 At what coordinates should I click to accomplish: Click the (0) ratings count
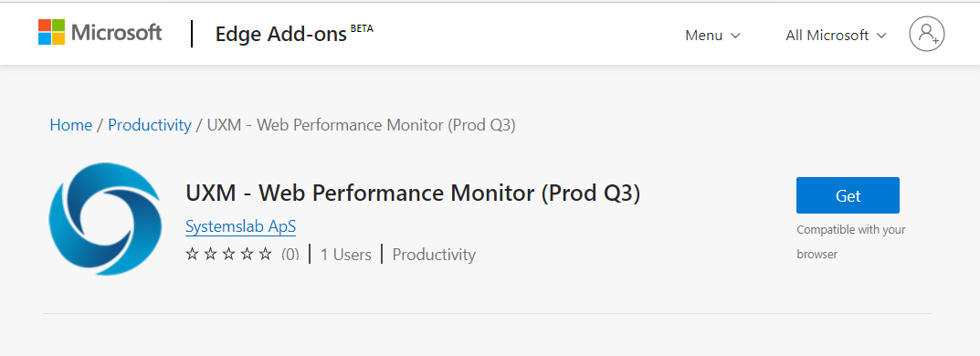click(x=290, y=254)
